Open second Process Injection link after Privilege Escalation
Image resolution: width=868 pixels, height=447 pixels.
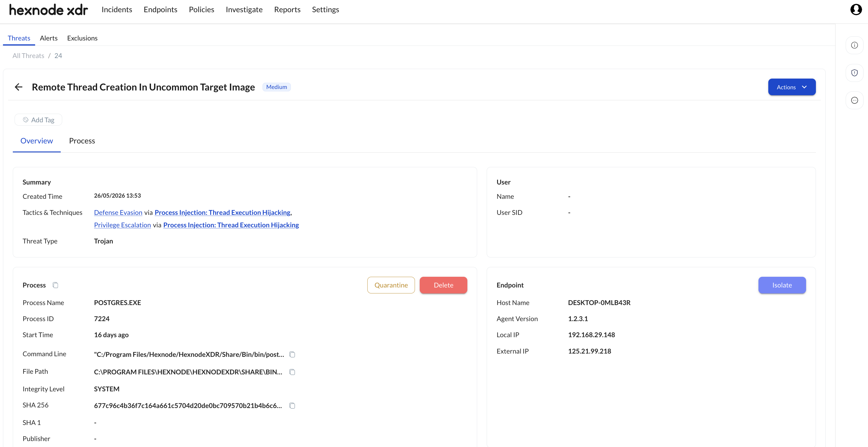231,225
